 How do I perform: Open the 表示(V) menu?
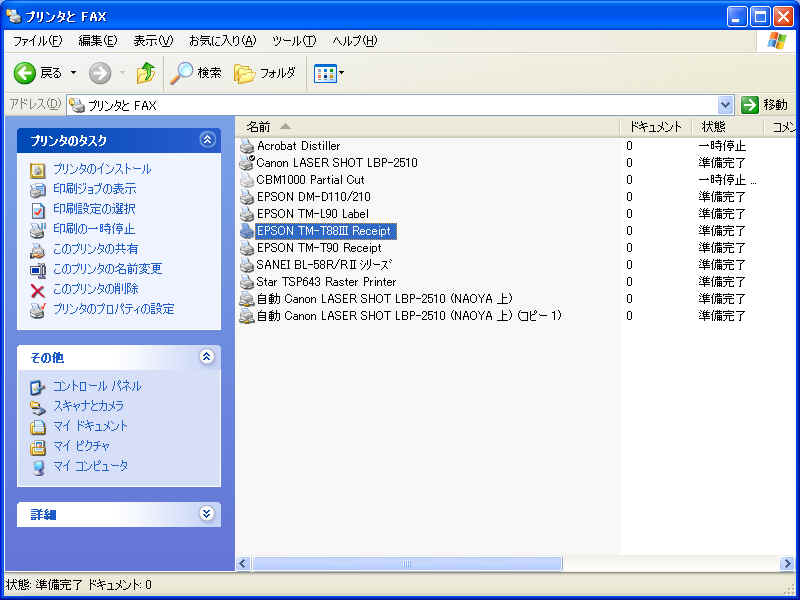[x=153, y=41]
